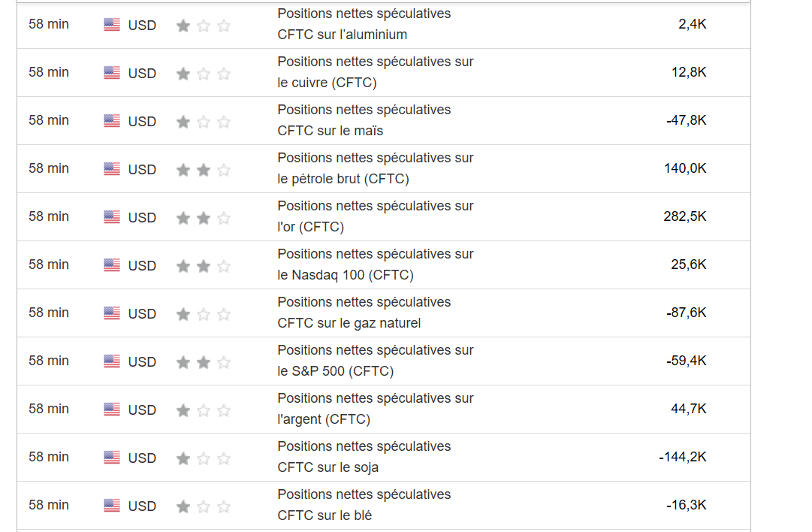Open the Nasdaq 100 (CFTC) event

pos(376,264)
